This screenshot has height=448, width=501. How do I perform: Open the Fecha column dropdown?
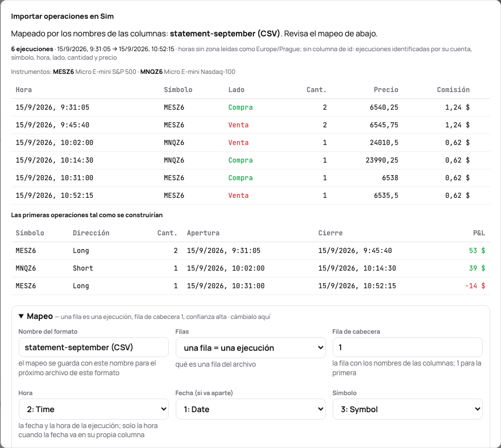(250, 409)
